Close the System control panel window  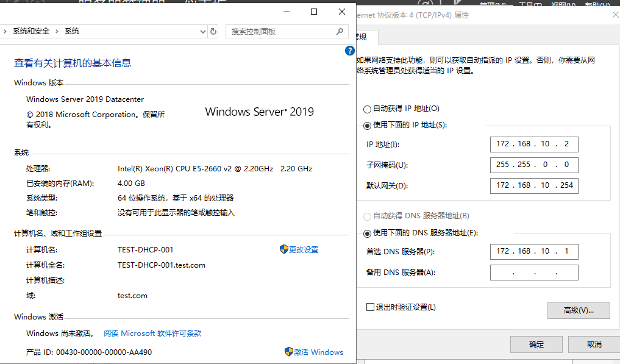342,12
